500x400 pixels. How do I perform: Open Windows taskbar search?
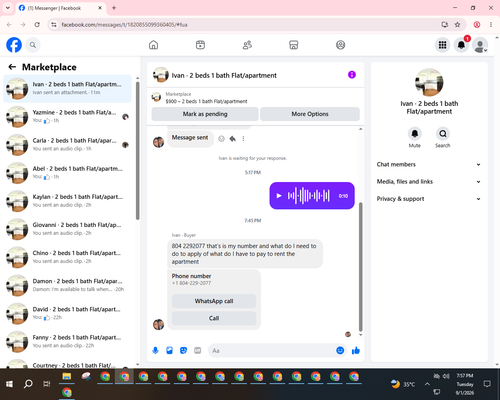point(28,384)
